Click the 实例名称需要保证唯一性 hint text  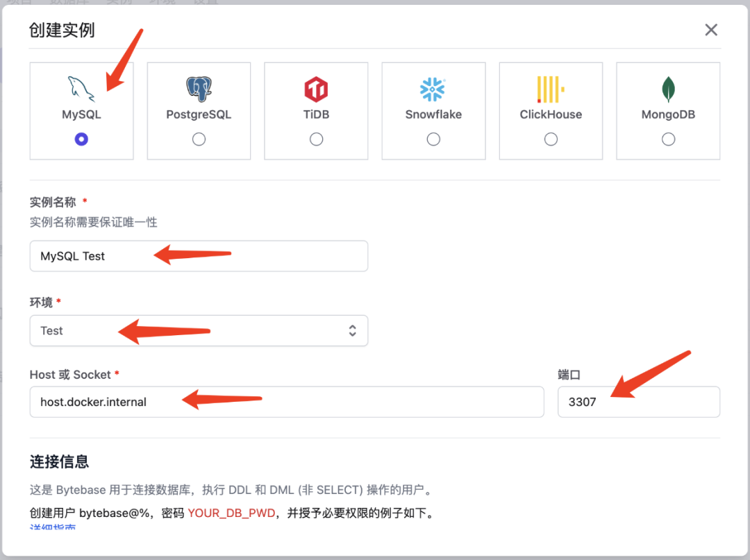click(93, 222)
